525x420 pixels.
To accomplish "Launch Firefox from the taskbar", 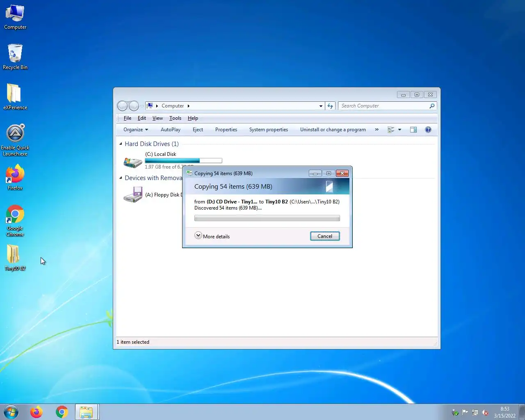I will [x=37, y=412].
